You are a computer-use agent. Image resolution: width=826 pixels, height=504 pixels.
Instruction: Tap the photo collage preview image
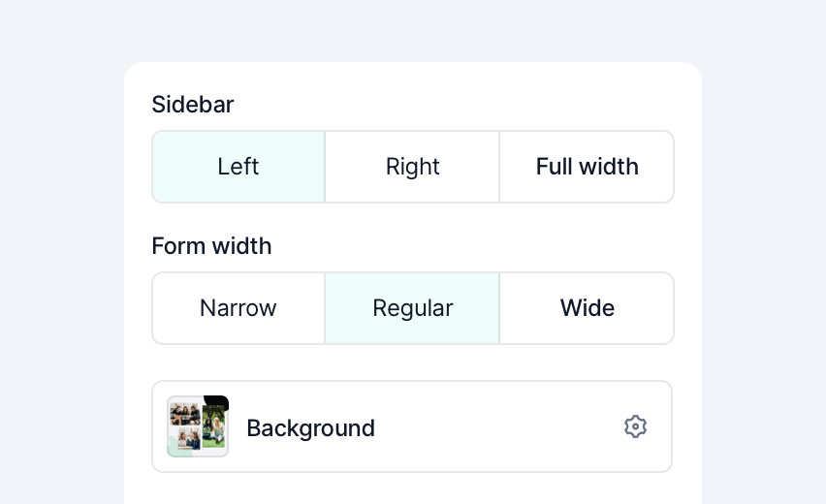point(198,426)
